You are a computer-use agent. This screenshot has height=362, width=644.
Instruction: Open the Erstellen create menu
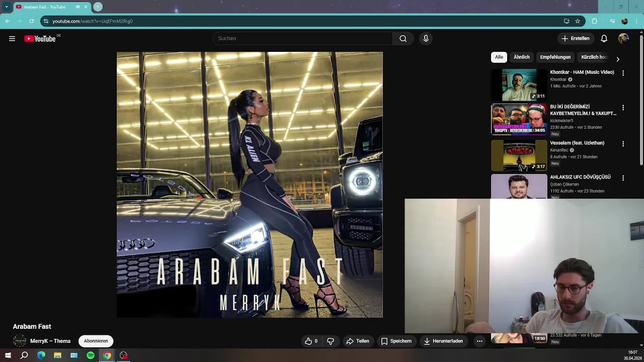(576, 39)
